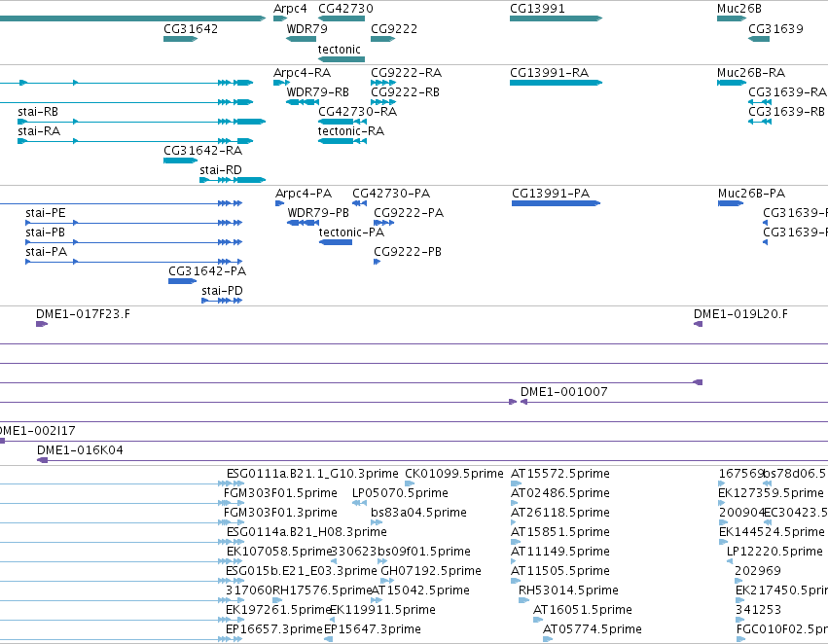828x644 pixels.
Task: Click the tectonic gene feature
Action: tap(342, 59)
